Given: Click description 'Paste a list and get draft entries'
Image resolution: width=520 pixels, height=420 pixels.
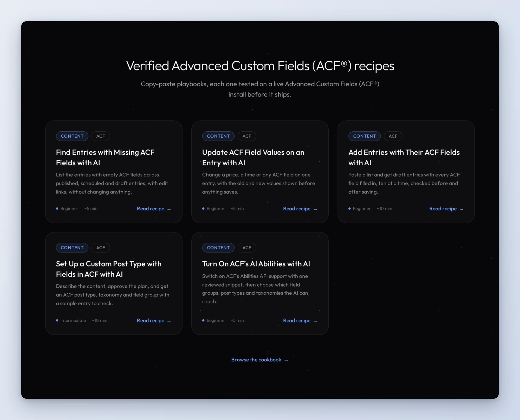Looking at the screenshot, I should [x=404, y=183].
